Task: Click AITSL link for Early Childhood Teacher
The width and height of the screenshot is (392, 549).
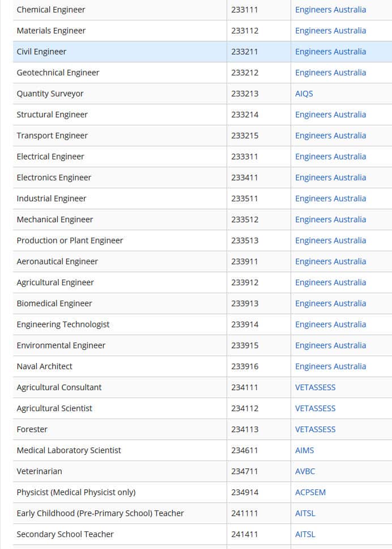Action: (305, 513)
